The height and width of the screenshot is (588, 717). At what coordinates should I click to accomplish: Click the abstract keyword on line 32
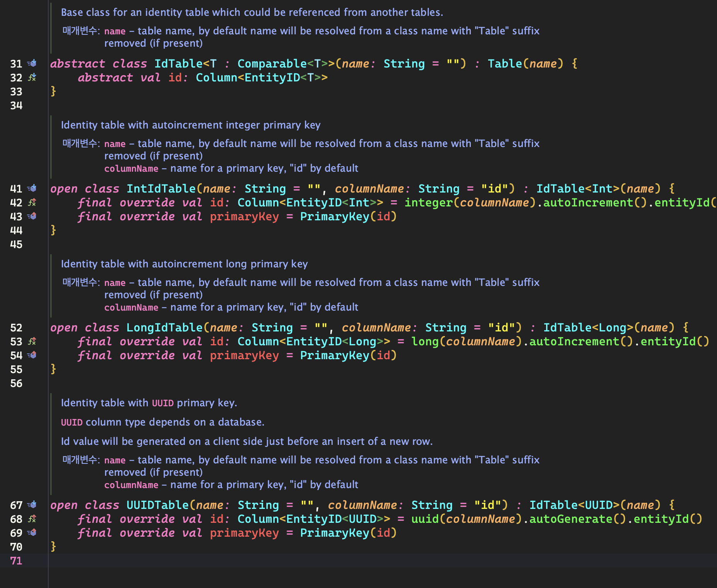105,78
